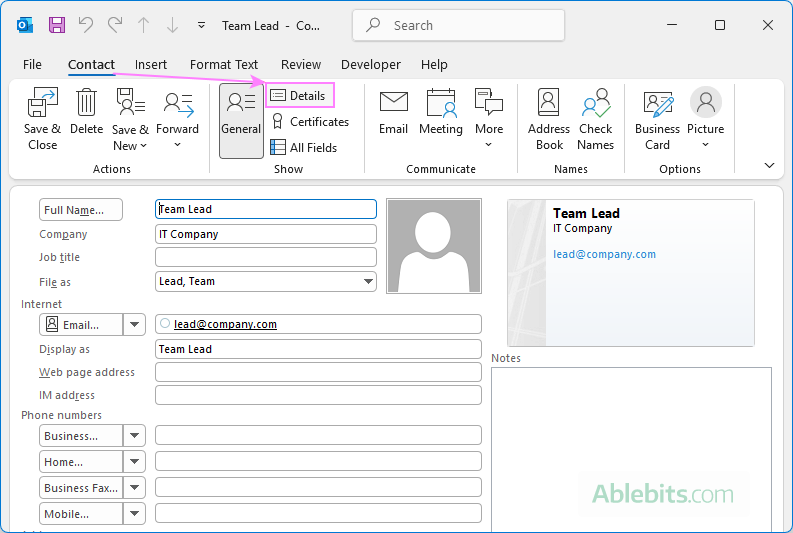Open the Business Fax type dropdown
Image resolution: width=793 pixels, height=533 pixels.
135,488
